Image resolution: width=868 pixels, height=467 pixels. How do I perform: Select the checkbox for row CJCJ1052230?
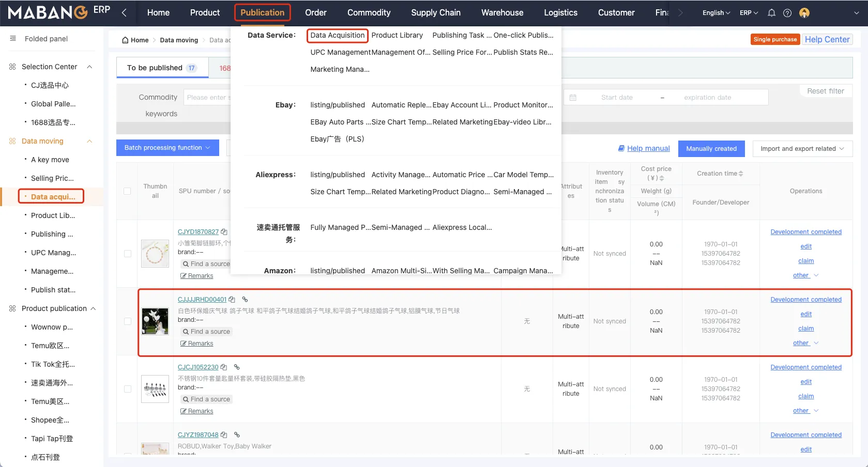tap(127, 389)
